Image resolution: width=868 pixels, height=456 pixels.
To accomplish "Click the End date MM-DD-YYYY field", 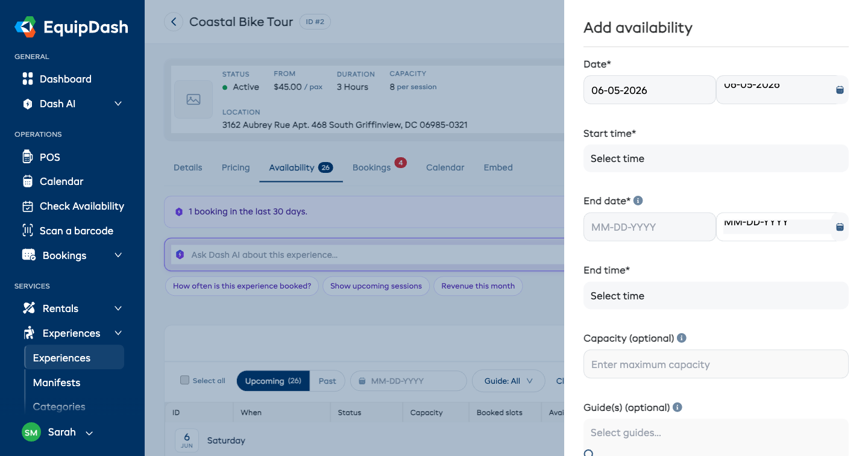I will (x=650, y=227).
